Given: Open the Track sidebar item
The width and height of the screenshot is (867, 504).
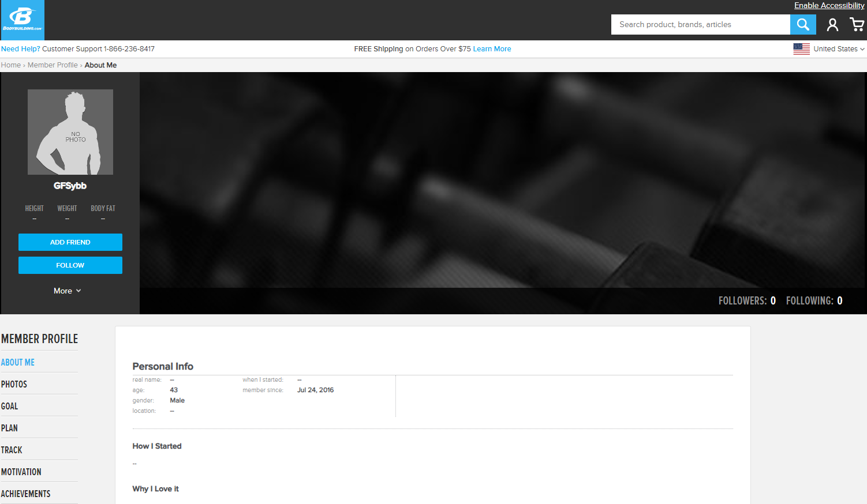Looking at the screenshot, I should click(x=12, y=450).
